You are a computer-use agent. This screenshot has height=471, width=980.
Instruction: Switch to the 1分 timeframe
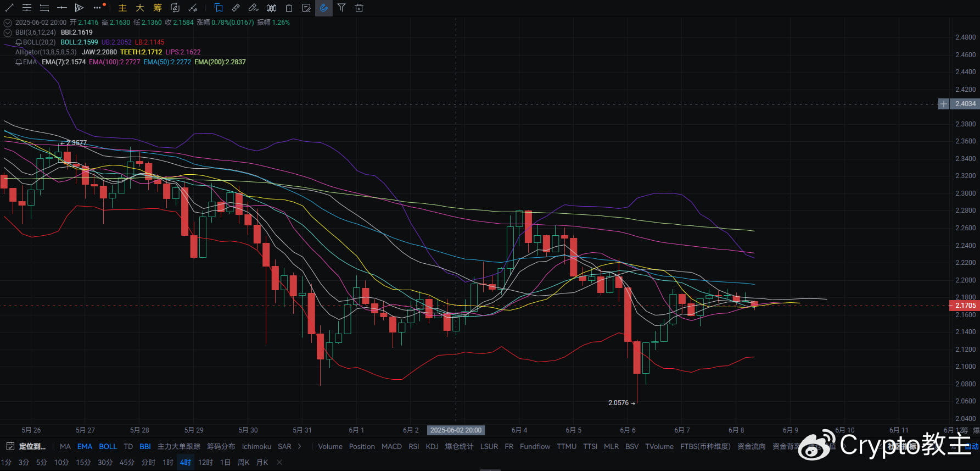coord(6,462)
